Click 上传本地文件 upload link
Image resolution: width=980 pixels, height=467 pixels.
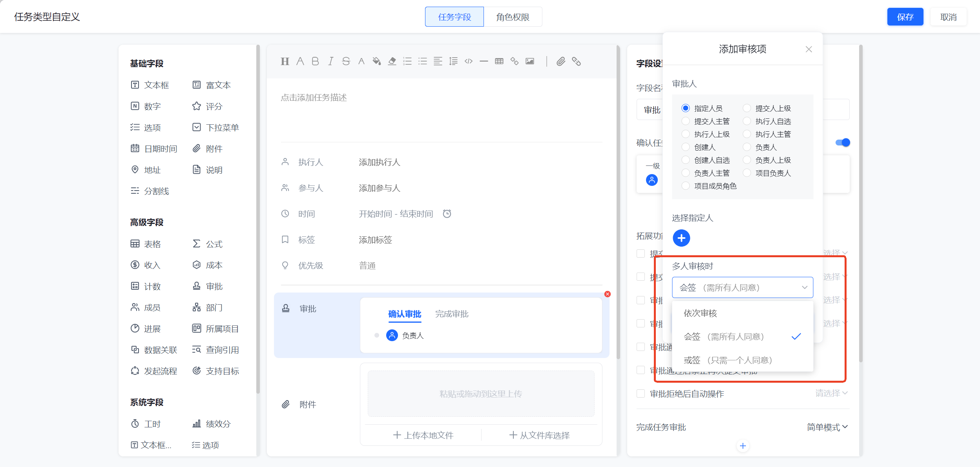[423, 435]
